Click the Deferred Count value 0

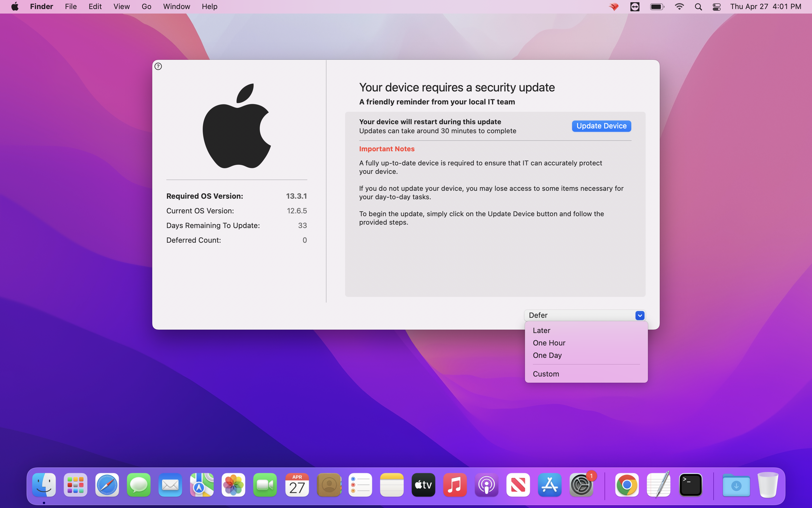click(305, 240)
